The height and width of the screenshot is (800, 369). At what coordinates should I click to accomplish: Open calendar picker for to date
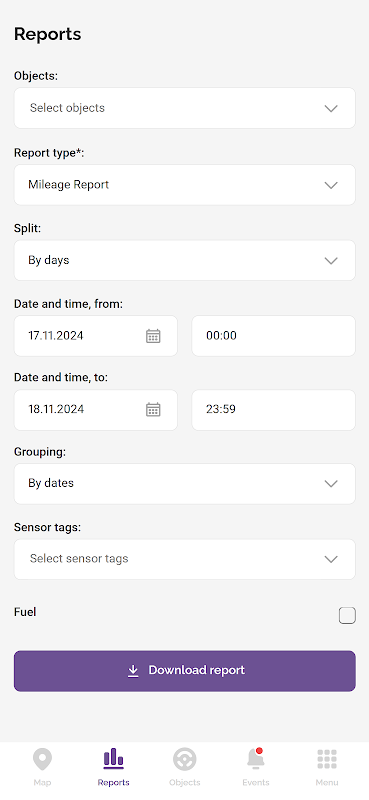(x=153, y=410)
